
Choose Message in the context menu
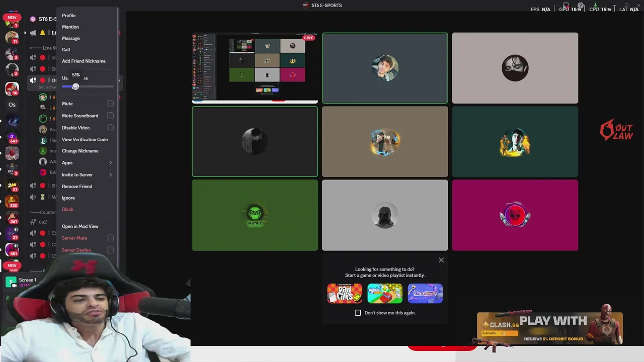71,38
